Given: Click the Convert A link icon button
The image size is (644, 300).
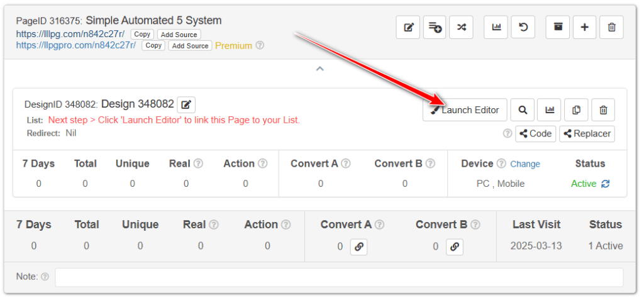Looking at the screenshot, I should pyautogui.click(x=358, y=247).
